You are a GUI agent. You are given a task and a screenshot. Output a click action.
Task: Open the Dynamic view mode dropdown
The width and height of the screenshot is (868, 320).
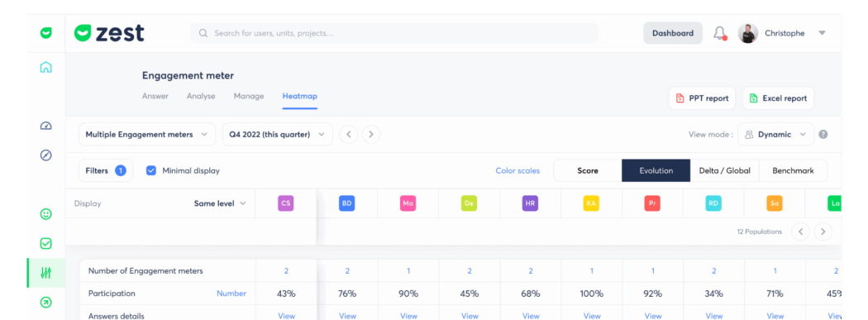point(775,134)
